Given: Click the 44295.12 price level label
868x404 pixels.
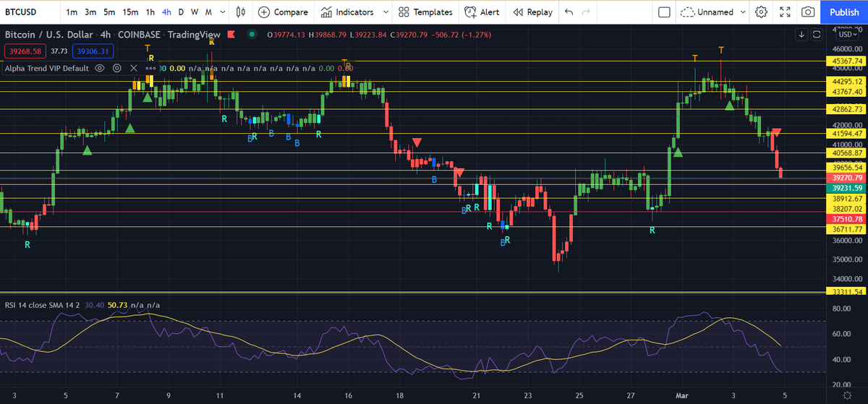Looking at the screenshot, I should [848, 82].
